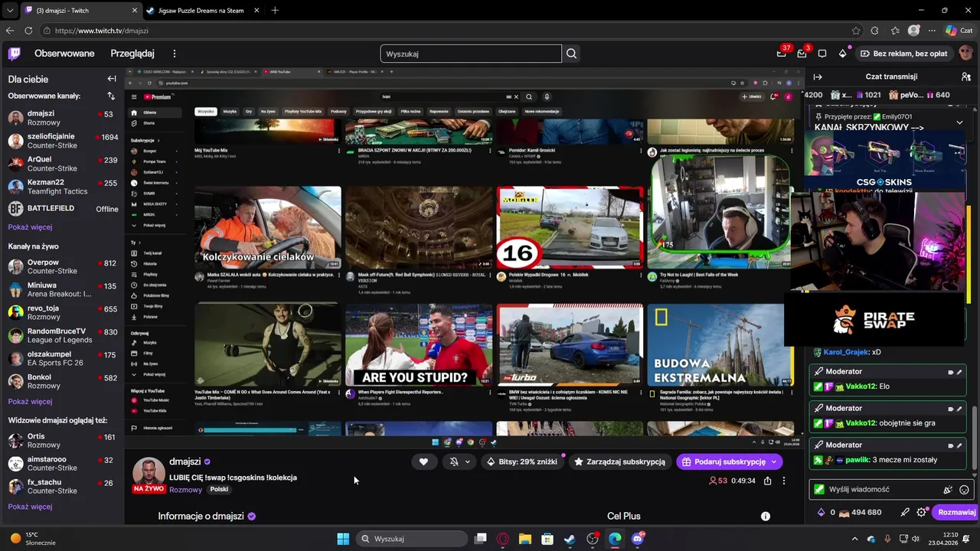This screenshot has height=551, width=980.
Task: Expand the Podaruj subskrypcję dropdown arrow
Action: 774,461
